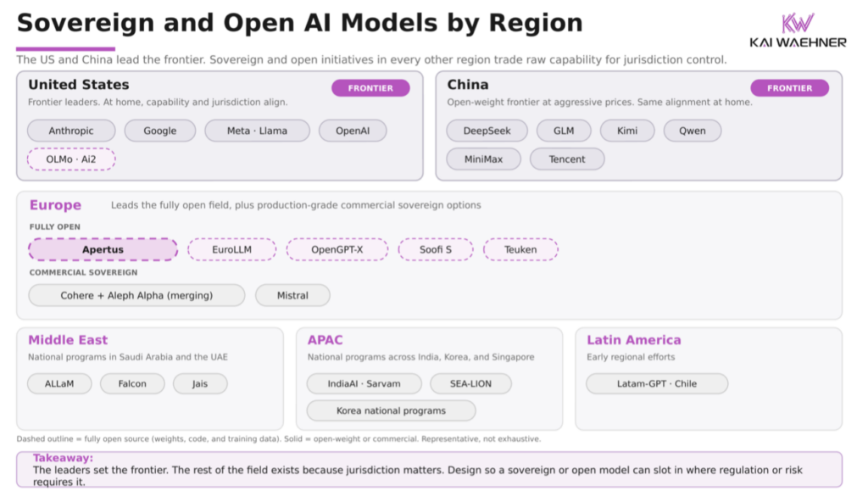Click the China FRONTIER badge
868x502 pixels.
coord(789,88)
